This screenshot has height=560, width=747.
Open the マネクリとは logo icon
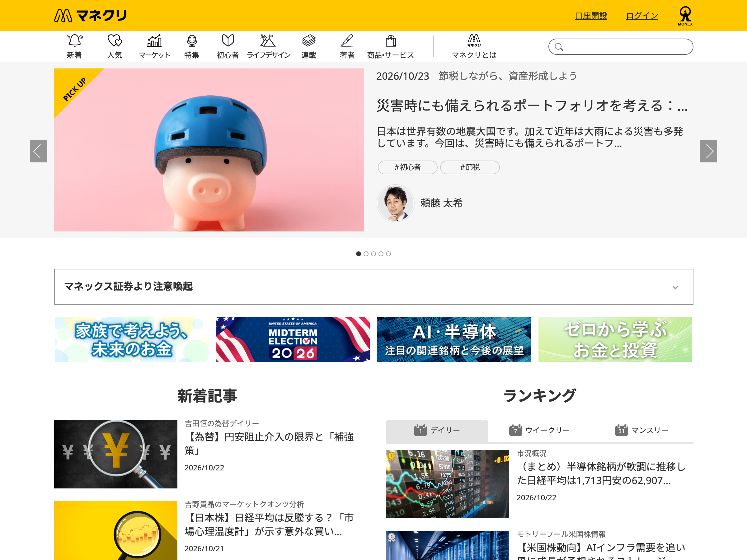(474, 40)
